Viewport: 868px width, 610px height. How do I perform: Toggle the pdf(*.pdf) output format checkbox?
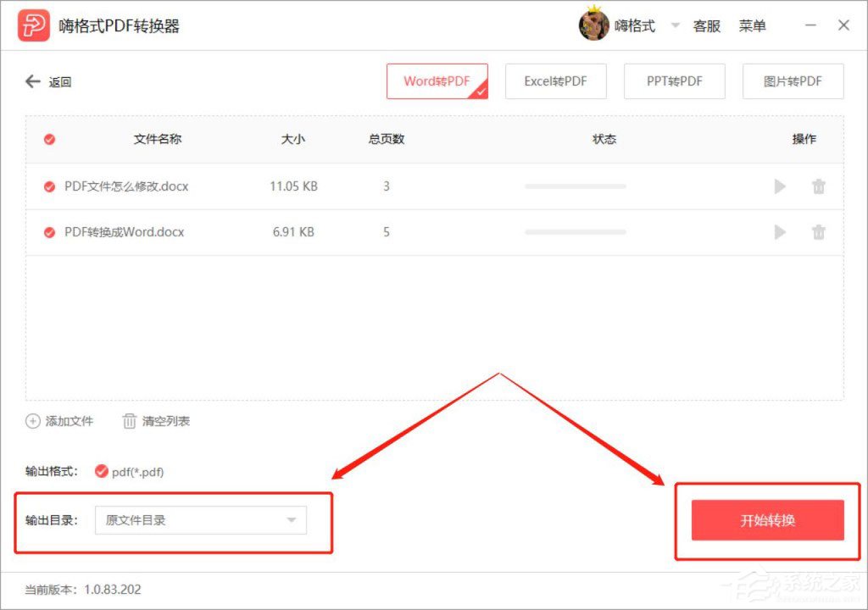100,472
